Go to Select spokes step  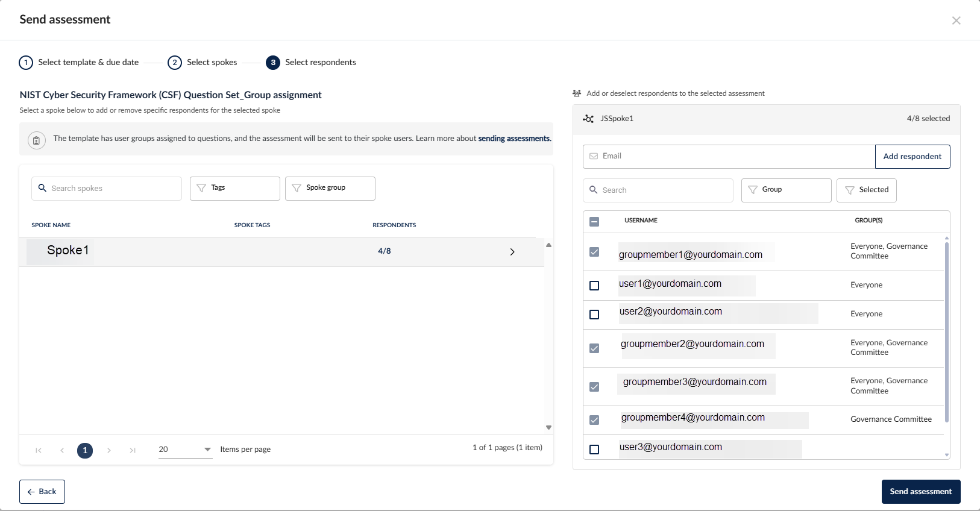[212, 63]
